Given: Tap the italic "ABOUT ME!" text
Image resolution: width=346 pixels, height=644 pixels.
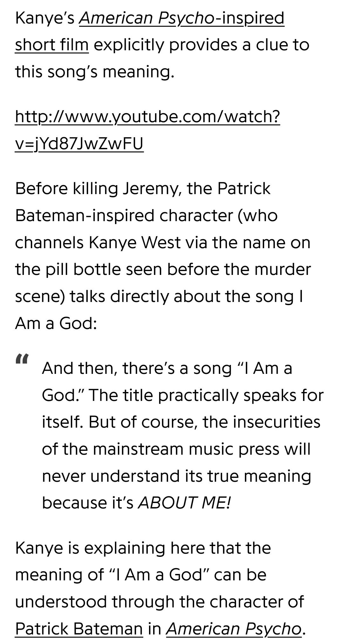Looking at the screenshot, I should 184,503.
